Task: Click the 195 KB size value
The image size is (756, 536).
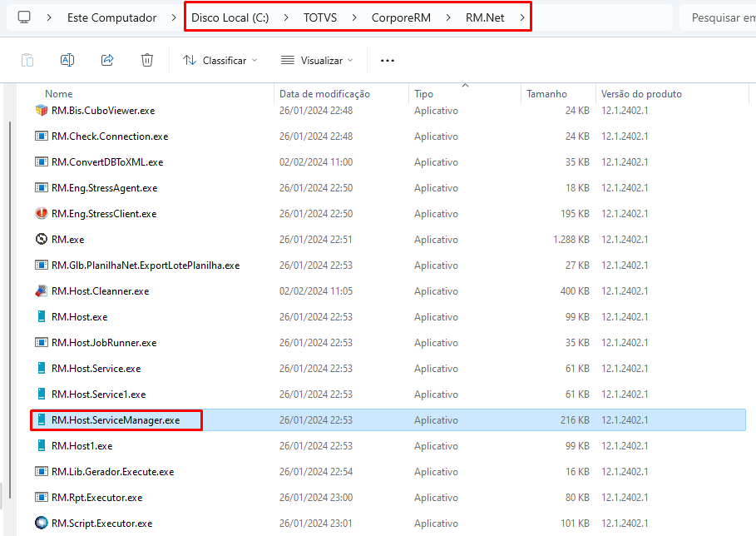Action: pyautogui.click(x=575, y=214)
